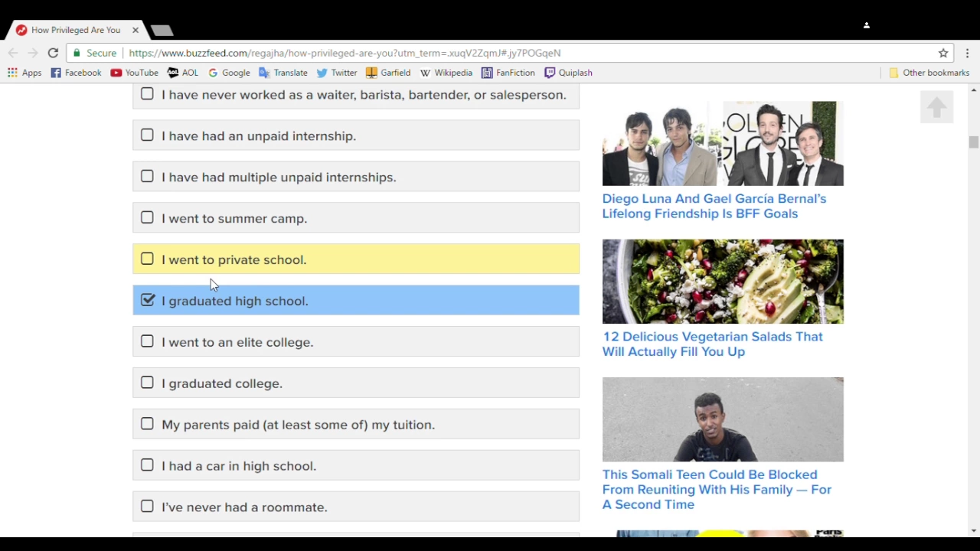Open the Chrome three-dot menu

[x=968, y=53]
